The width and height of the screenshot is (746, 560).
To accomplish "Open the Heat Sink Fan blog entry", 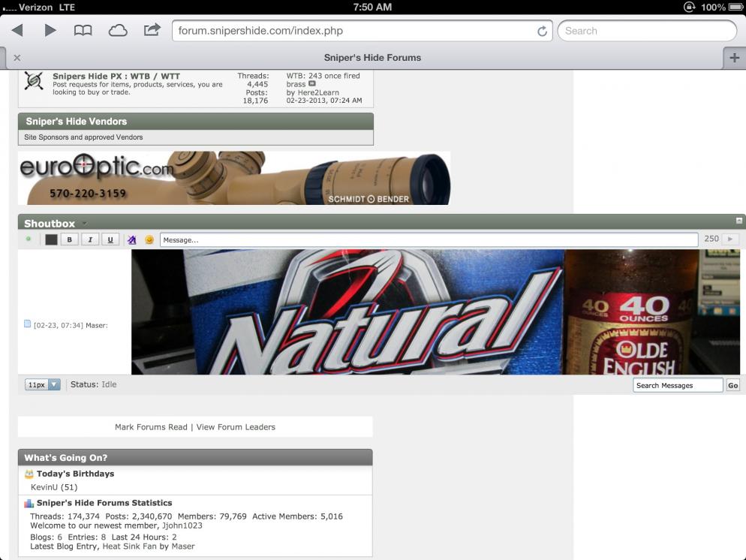I will 129,546.
